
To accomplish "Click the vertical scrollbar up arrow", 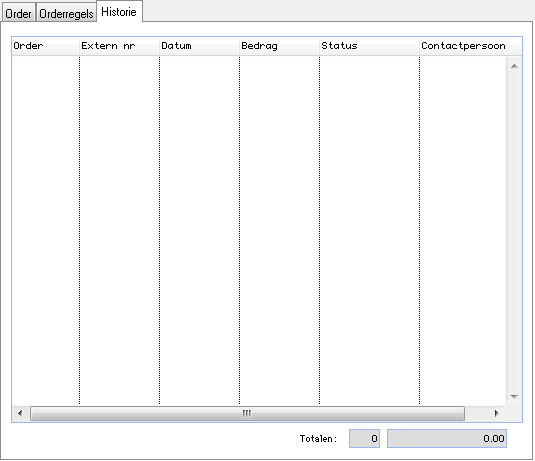I will click(x=514, y=66).
